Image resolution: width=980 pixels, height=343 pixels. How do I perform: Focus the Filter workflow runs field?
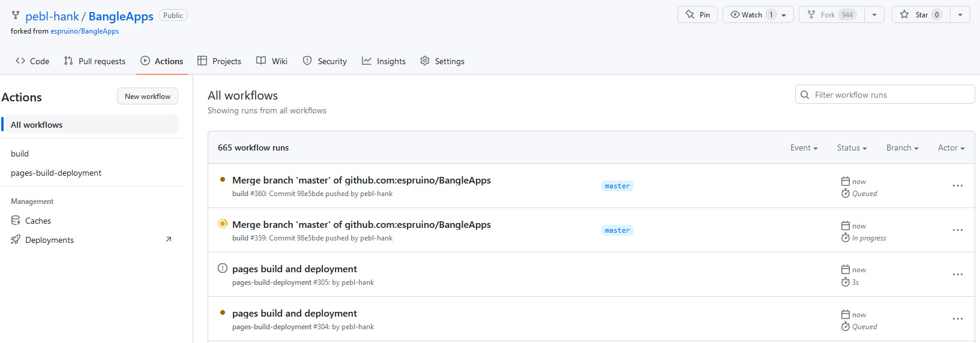(x=885, y=95)
